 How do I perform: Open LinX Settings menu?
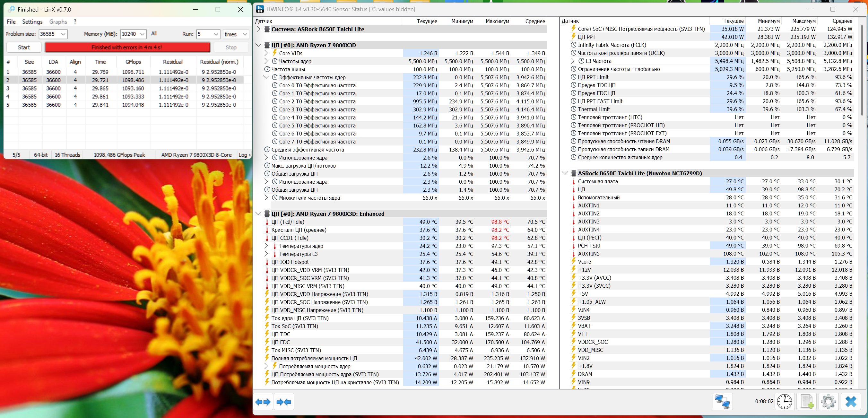(x=32, y=22)
